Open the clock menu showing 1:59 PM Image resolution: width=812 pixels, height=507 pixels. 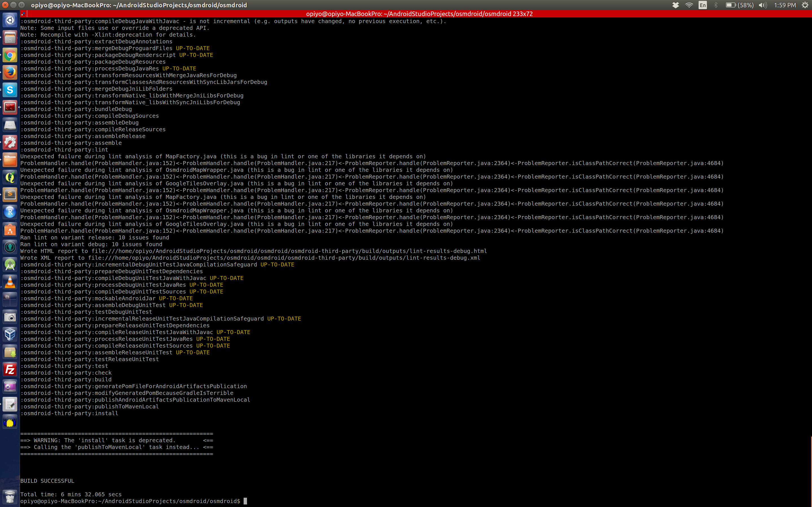click(x=785, y=5)
